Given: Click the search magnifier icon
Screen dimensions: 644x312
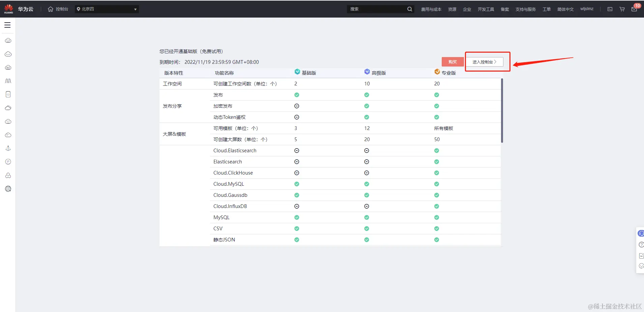Looking at the screenshot, I should coord(410,9).
